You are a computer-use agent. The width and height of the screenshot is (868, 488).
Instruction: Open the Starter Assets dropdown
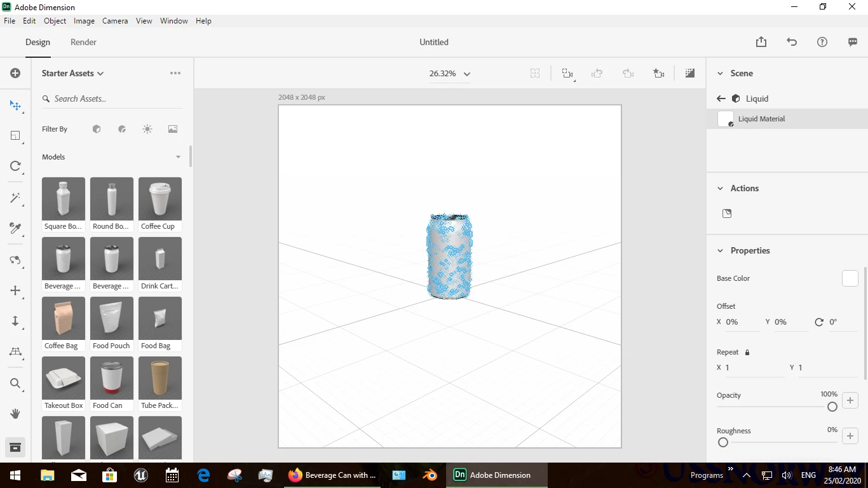[x=72, y=73]
